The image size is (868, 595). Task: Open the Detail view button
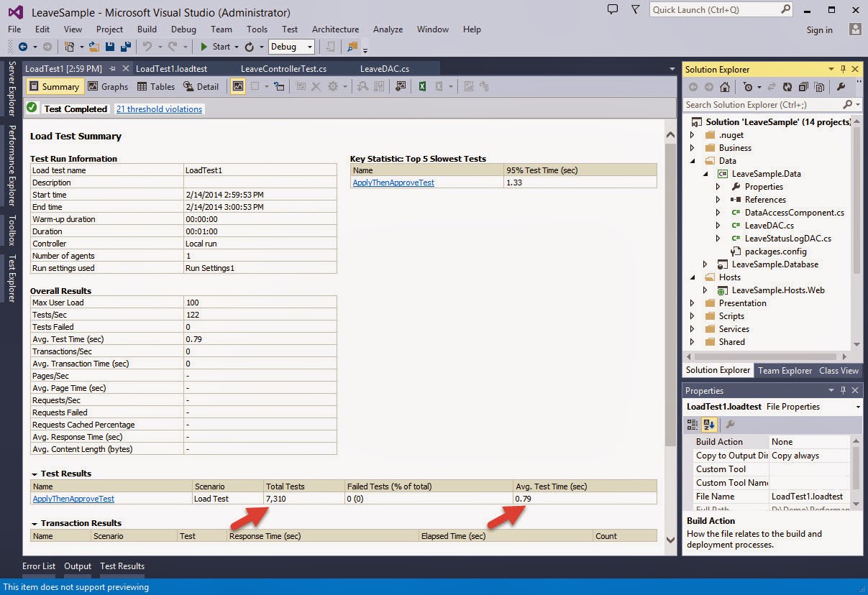tap(201, 86)
